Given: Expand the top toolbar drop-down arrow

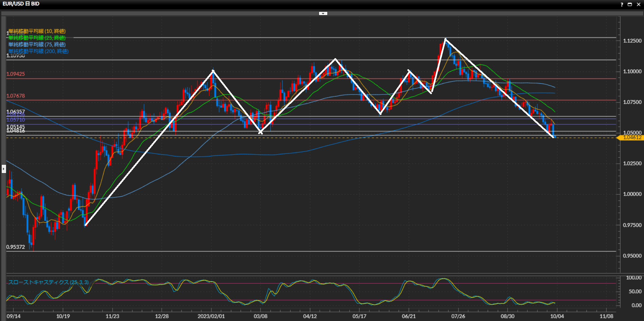Looking at the screenshot, I should click(323, 13).
